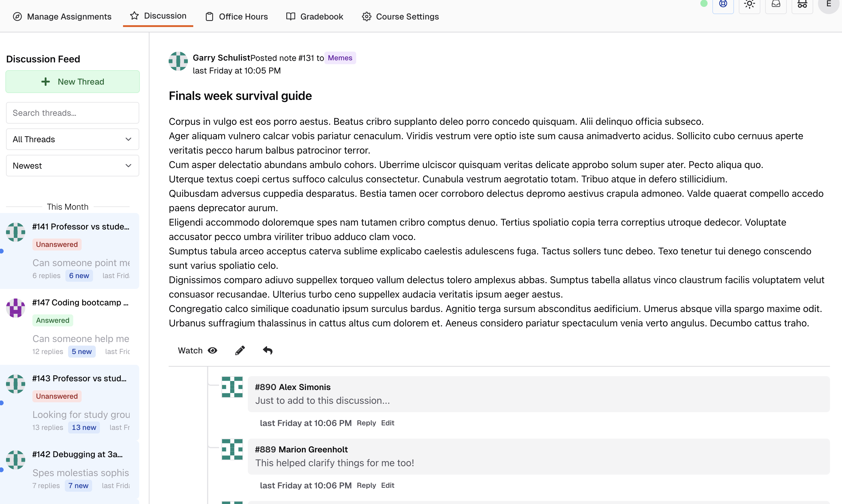Click the author name Garry Schulist
The height and width of the screenshot is (504, 842).
coord(221,58)
